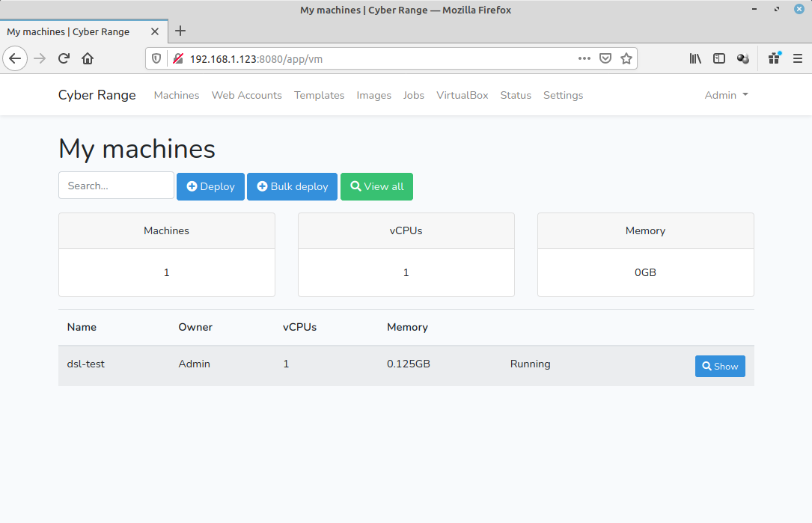Viewport: 812px width, 523px height.
Task: Reload the current page
Action: click(64, 58)
